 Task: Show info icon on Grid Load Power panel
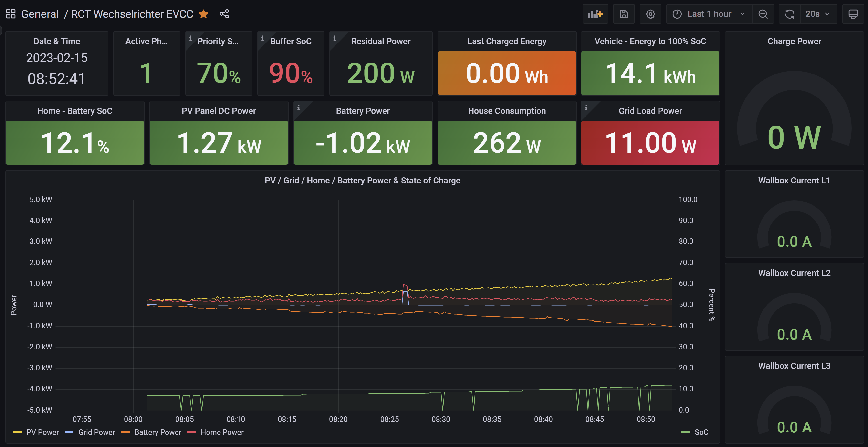tap(586, 108)
